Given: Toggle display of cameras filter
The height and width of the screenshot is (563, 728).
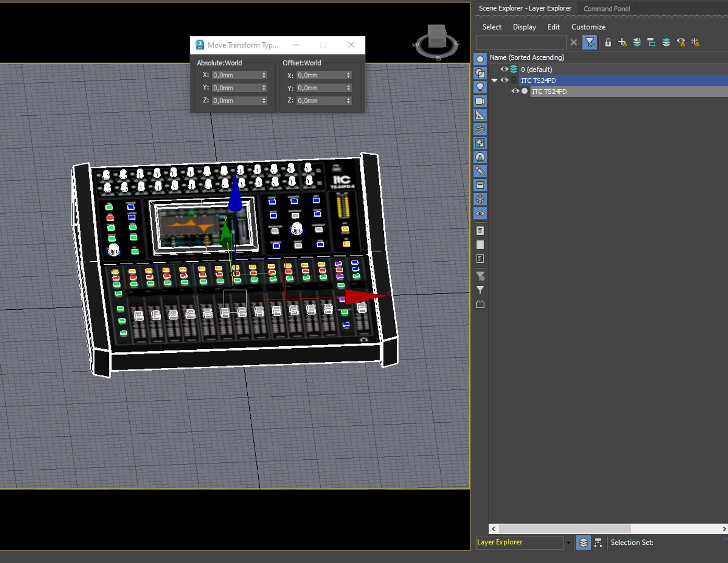Looking at the screenshot, I should 480,101.
